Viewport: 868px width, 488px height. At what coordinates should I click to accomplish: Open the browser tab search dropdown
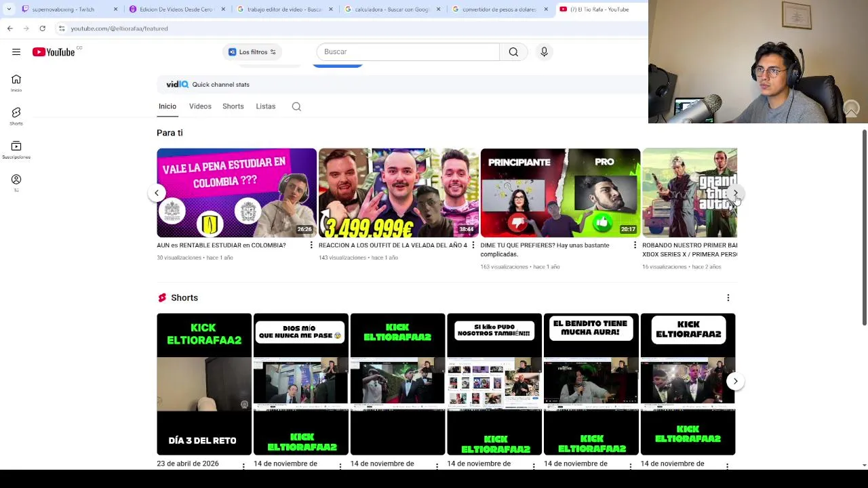tap(9, 9)
